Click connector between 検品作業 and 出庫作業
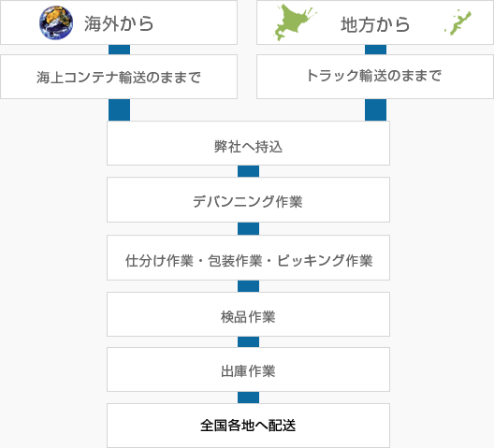 coord(248,341)
